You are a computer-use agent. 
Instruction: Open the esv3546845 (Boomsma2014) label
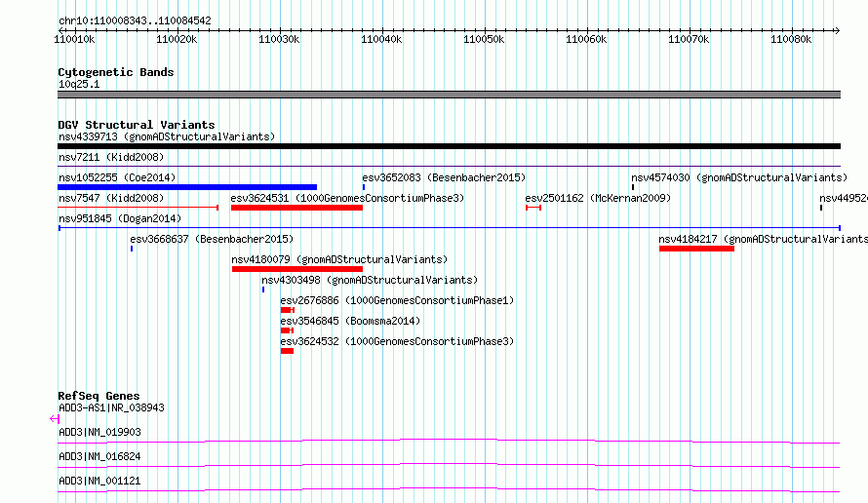(x=350, y=321)
